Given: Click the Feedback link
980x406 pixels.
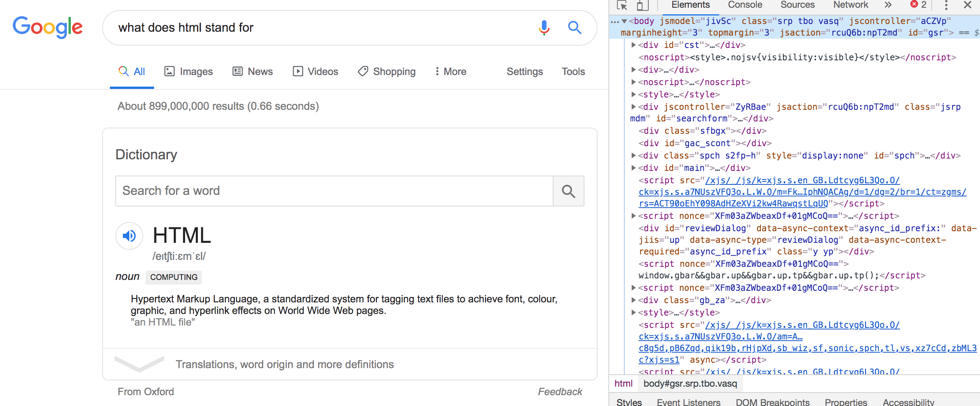Looking at the screenshot, I should [x=560, y=392].
